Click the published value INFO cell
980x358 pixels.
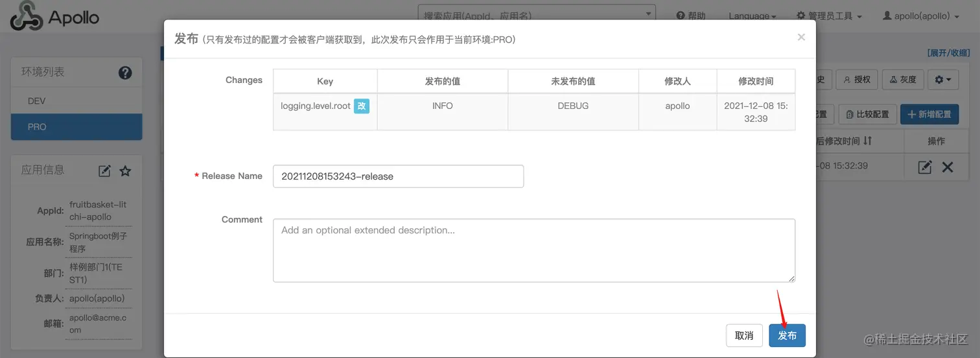443,112
